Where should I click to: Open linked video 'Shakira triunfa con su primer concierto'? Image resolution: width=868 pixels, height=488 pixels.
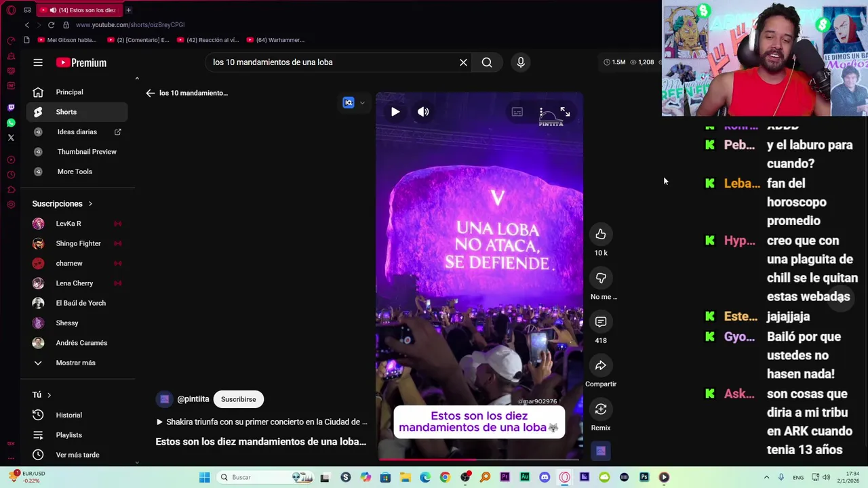[262, 422]
